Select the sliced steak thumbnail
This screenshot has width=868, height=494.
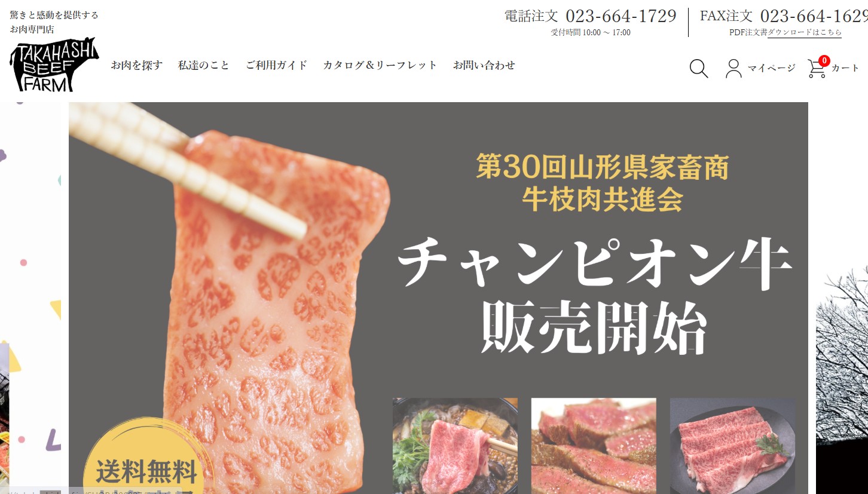594,446
